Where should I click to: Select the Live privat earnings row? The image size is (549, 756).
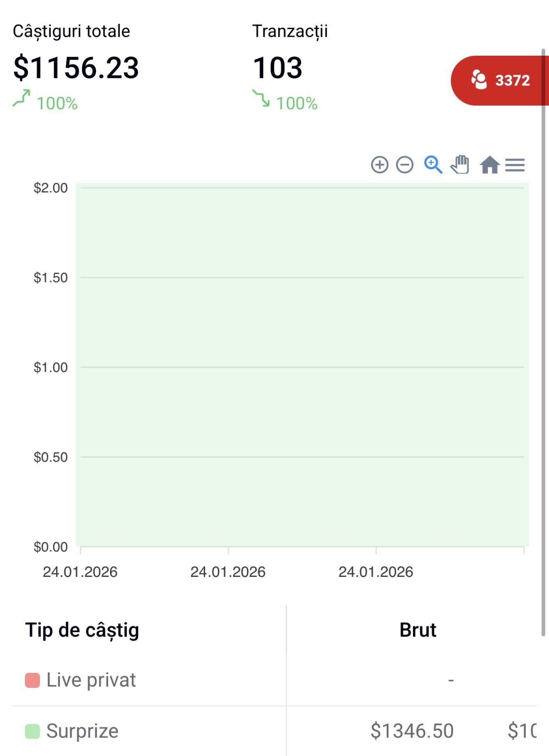coord(91,680)
